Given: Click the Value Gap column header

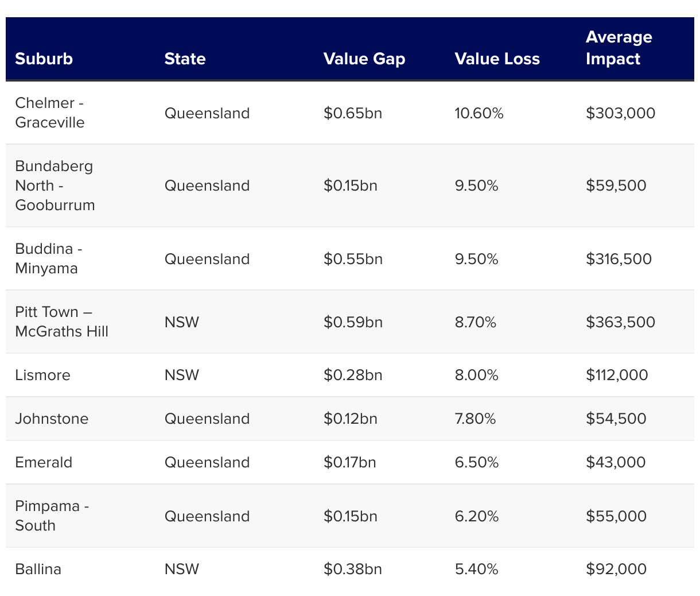Looking at the screenshot, I should point(364,59).
